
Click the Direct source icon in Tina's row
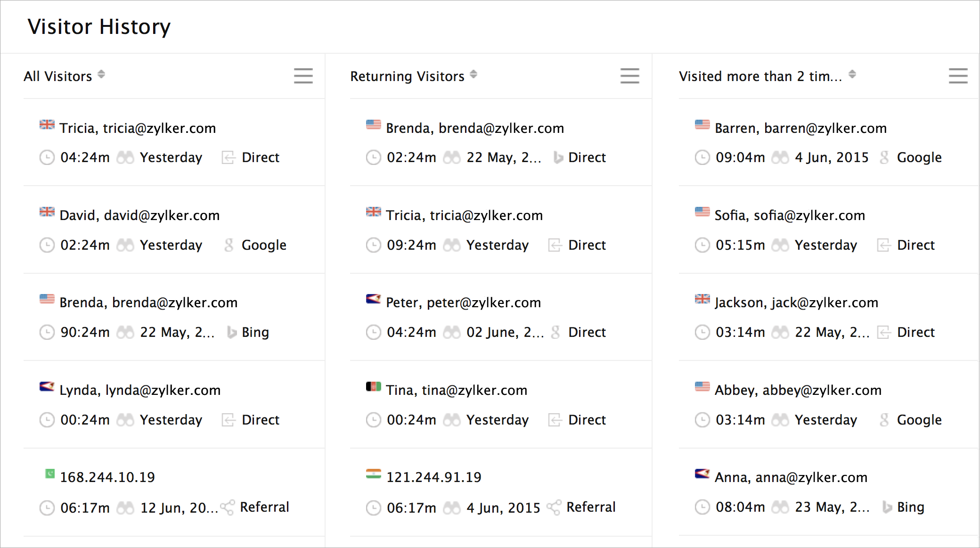[555, 420]
